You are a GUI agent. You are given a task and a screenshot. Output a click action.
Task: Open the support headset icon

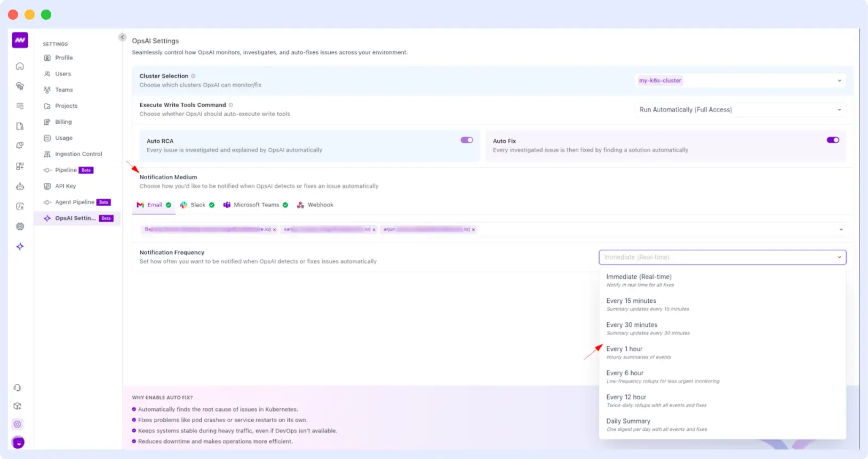pos(18,388)
